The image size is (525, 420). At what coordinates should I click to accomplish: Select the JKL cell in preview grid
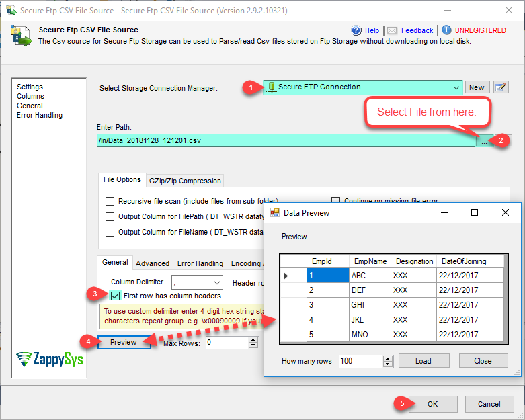pos(370,320)
